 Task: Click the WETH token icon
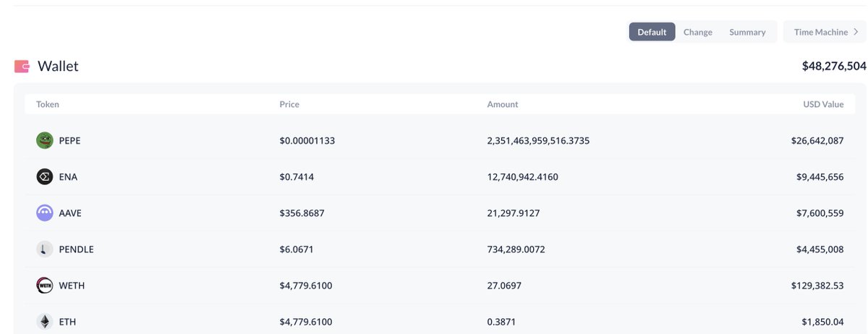(45, 286)
